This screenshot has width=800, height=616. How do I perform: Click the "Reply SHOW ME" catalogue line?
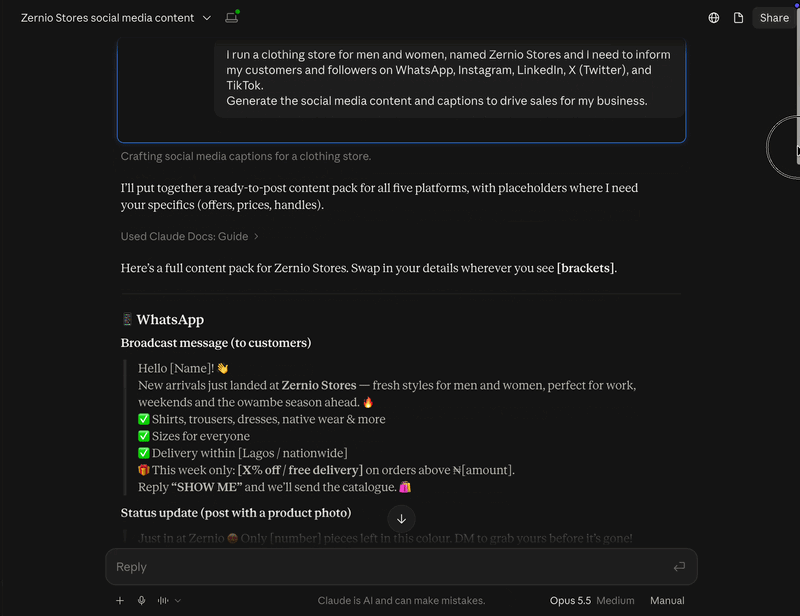click(274, 487)
